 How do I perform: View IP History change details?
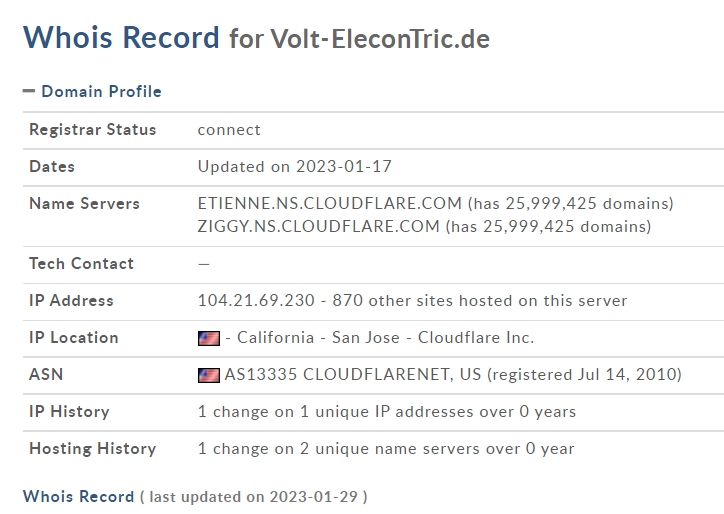[387, 411]
